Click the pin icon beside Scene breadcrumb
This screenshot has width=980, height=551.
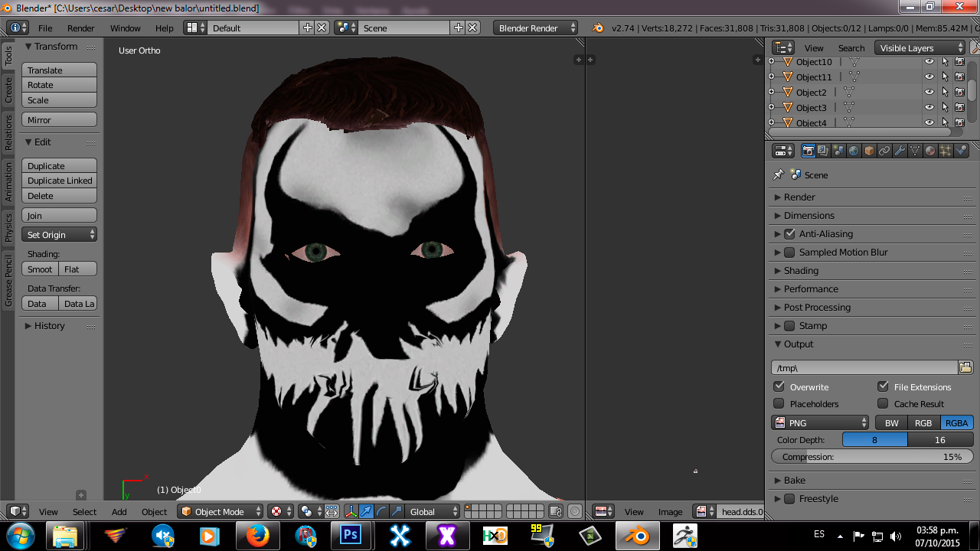(x=779, y=174)
